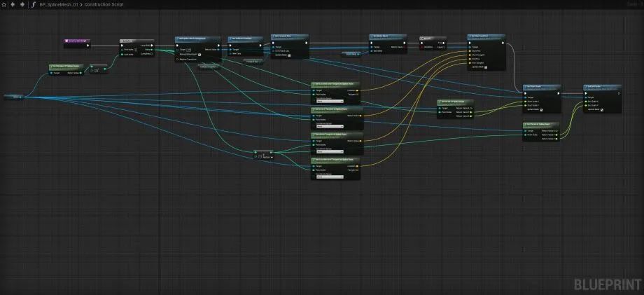Click the For Loop Completed exec pin
Screen dimensions: 644x295
click(x=152, y=54)
